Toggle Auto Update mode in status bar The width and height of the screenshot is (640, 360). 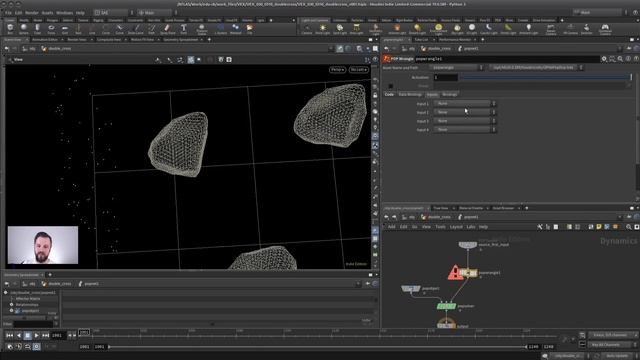point(617,356)
